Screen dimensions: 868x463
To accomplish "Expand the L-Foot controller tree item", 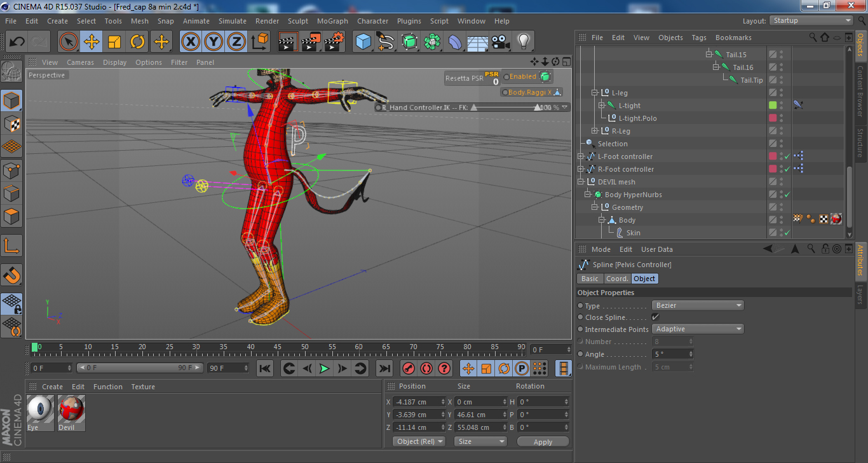I will tap(580, 156).
